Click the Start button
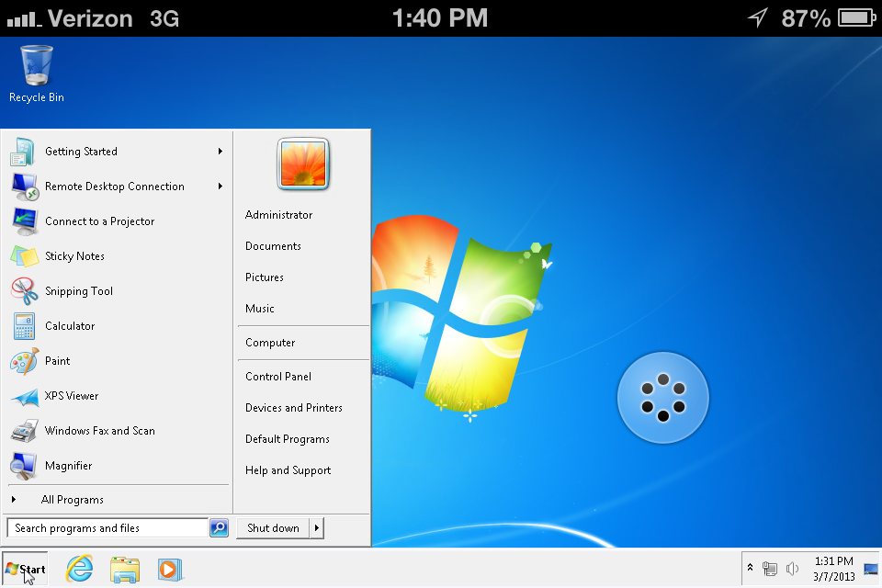Image resolution: width=882 pixels, height=588 pixels. tap(25, 569)
